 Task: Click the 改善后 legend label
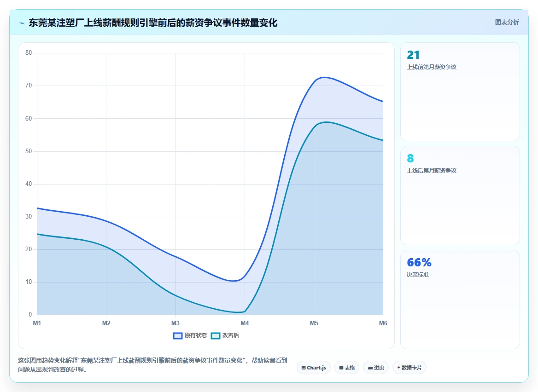(231, 335)
